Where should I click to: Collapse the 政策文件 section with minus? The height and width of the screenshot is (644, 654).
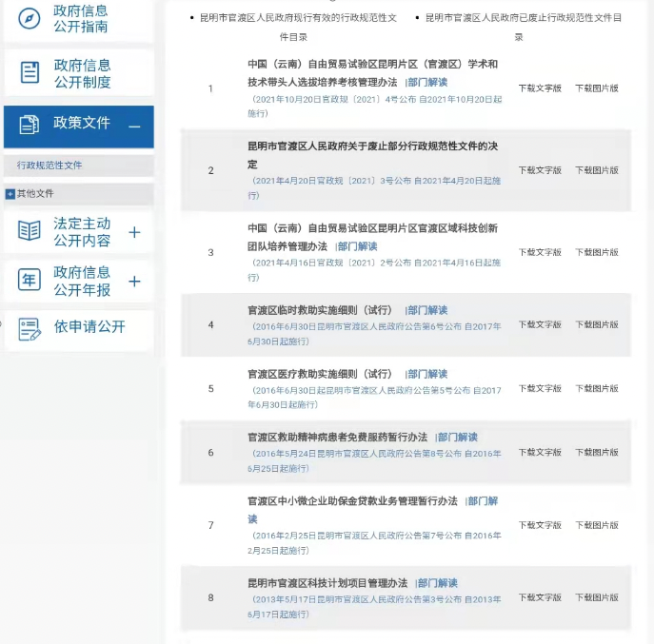(x=134, y=127)
